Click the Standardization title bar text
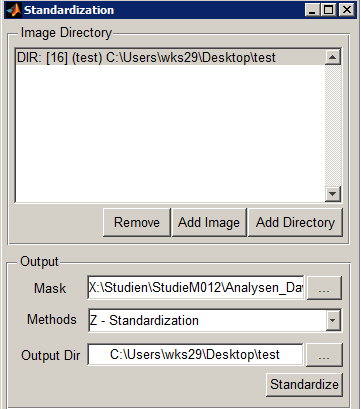361x409 pixels. tap(69, 10)
